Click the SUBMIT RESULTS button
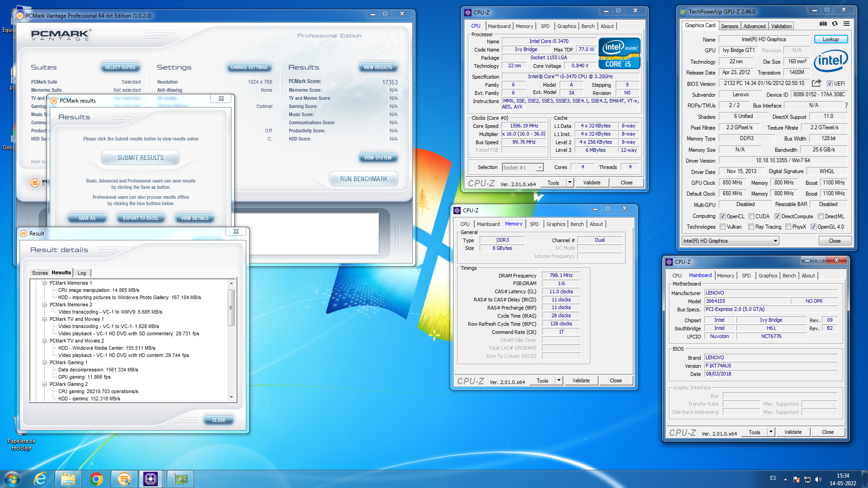868x488 pixels. click(x=140, y=158)
